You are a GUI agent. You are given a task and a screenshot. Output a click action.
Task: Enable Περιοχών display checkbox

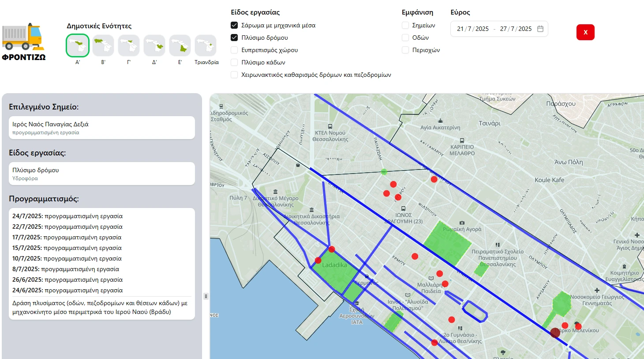405,50
